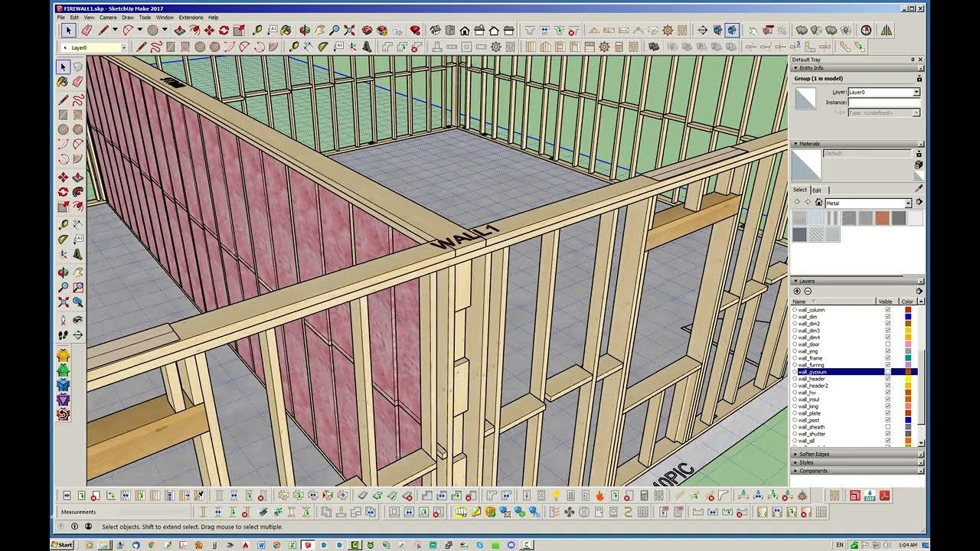
Task: Expand the Styles panel
Action: click(x=795, y=463)
